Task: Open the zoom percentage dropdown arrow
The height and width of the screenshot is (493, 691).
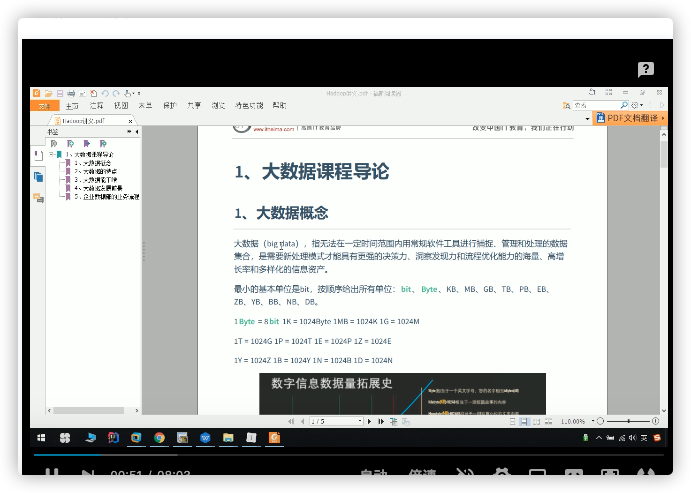Action: tap(593, 421)
